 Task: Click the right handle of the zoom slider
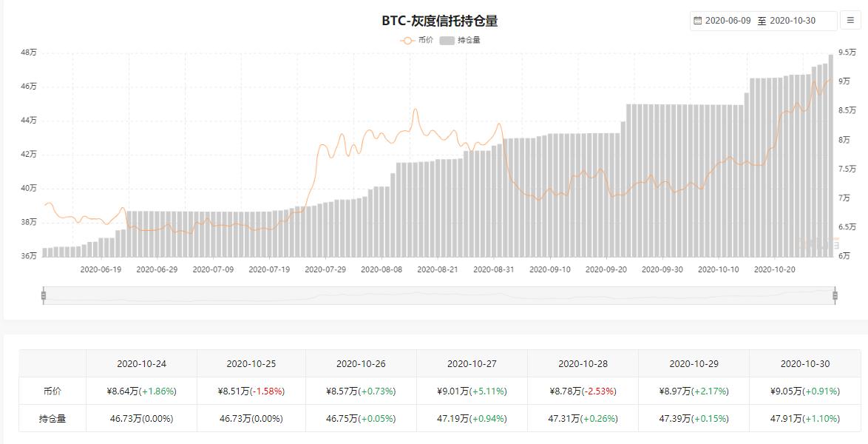point(833,295)
